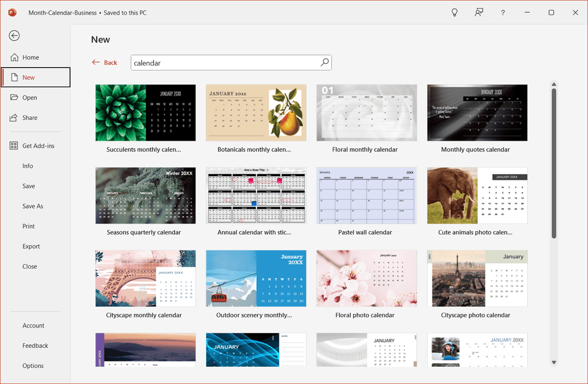Click the vertical scrollbar thumb
Image resolution: width=588 pixels, height=384 pixels.
554,164
